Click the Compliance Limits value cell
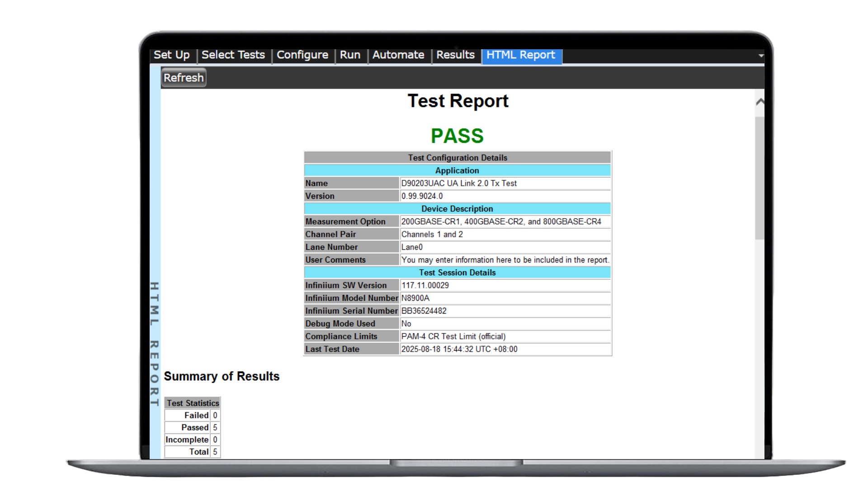 point(505,337)
